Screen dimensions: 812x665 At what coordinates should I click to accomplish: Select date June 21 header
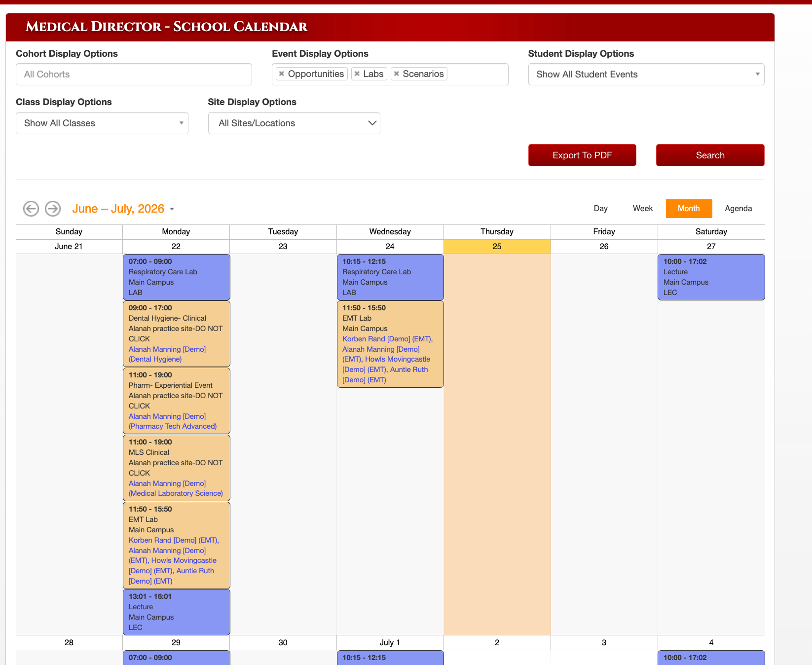coord(69,247)
